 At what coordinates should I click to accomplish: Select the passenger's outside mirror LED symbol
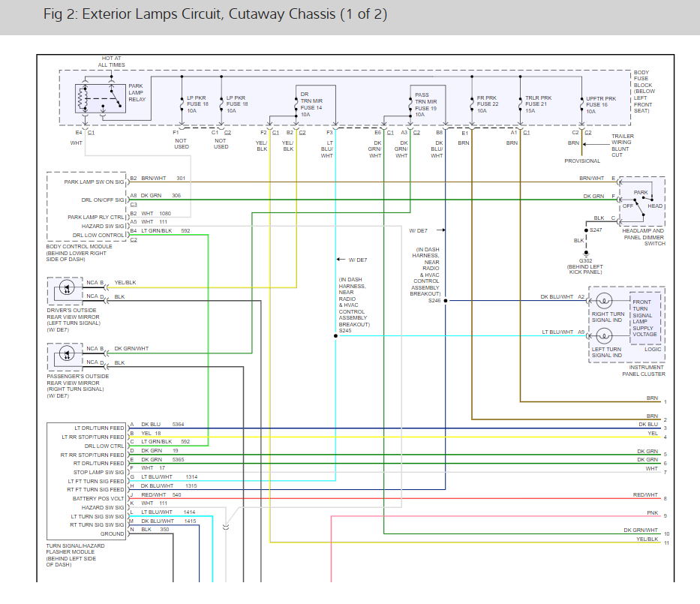click(68, 355)
